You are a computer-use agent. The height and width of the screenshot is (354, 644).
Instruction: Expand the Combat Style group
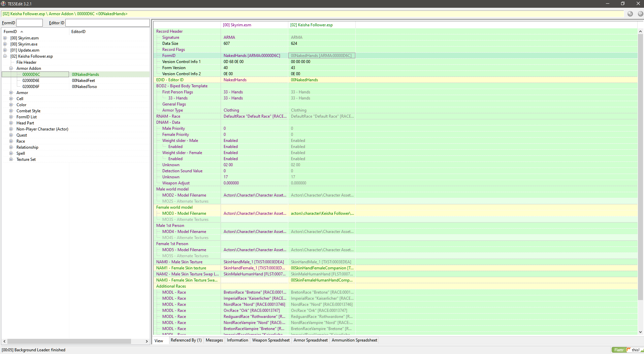click(x=11, y=111)
